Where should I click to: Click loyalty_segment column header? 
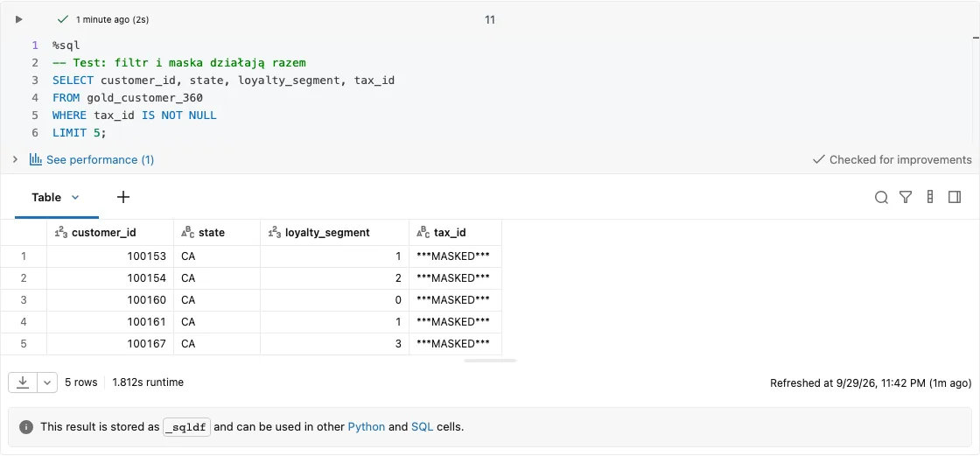coord(334,233)
